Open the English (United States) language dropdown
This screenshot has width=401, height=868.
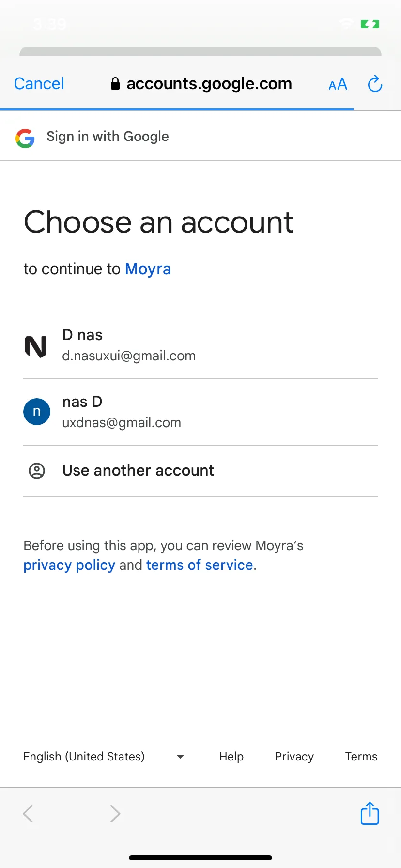pyautogui.click(x=104, y=756)
